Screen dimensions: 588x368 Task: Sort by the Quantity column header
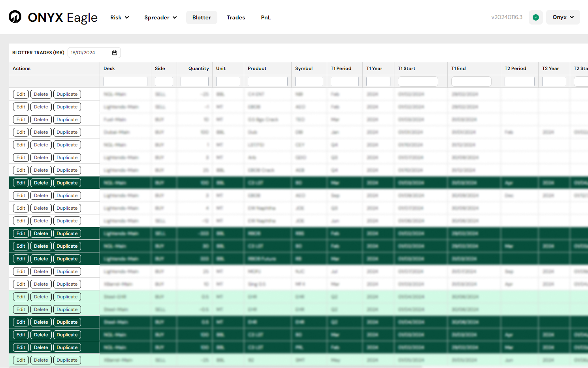tap(198, 68)
